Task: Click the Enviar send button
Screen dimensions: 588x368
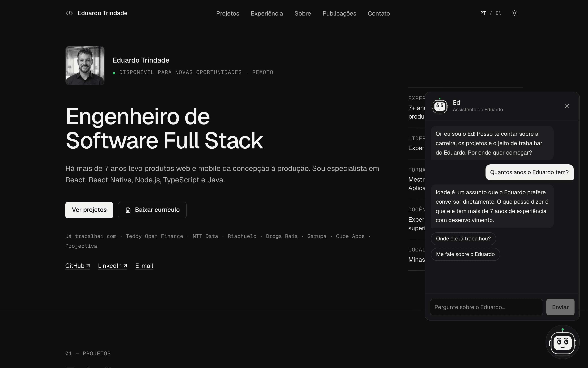Action: tap(560, 307)
